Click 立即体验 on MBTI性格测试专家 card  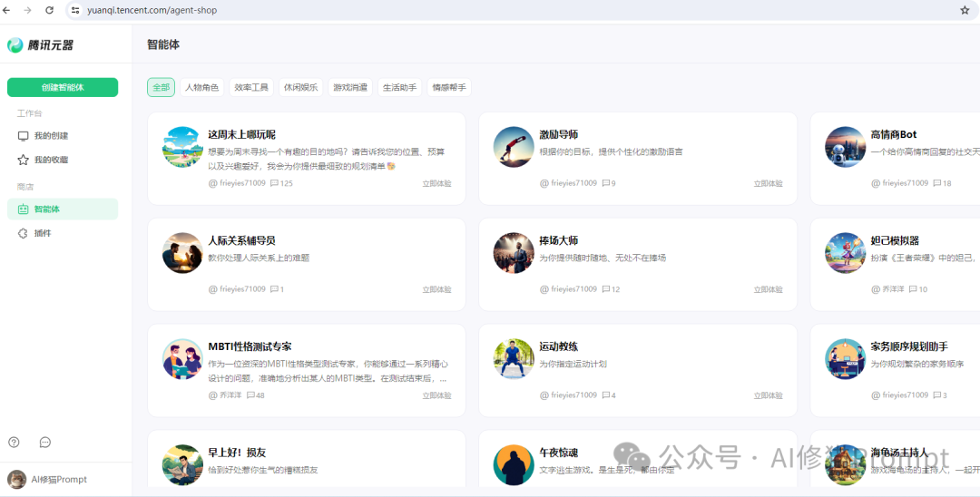(436, 395)
